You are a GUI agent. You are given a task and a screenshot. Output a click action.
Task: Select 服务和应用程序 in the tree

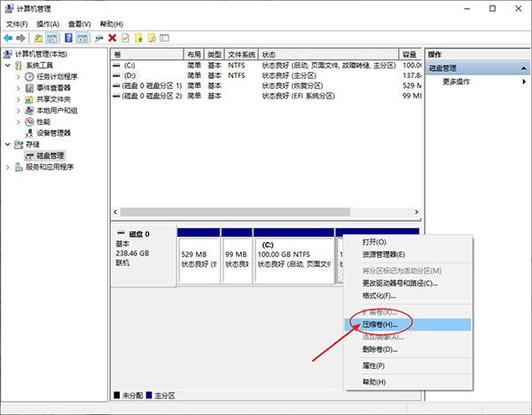click(50, 167)
